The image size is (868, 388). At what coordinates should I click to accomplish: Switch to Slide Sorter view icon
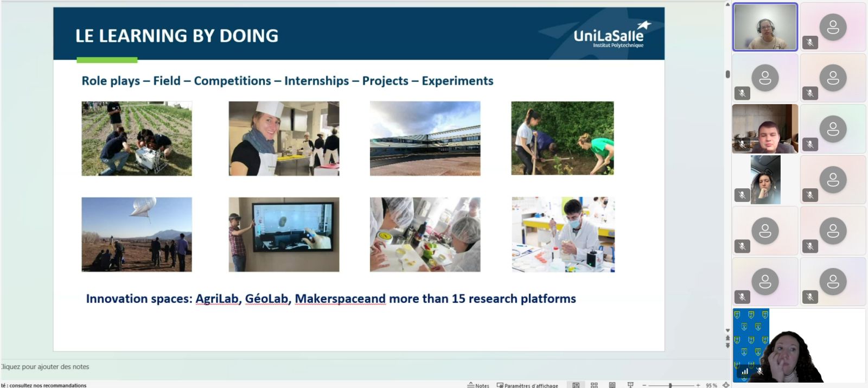594,385
